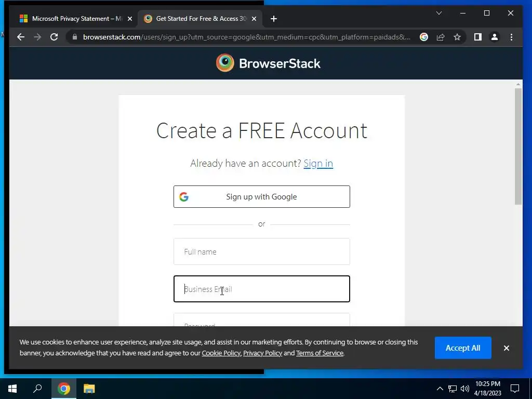This screenshot has height=399, width=532.
Task: Open Chrome side panel
Action: point(478,37)
